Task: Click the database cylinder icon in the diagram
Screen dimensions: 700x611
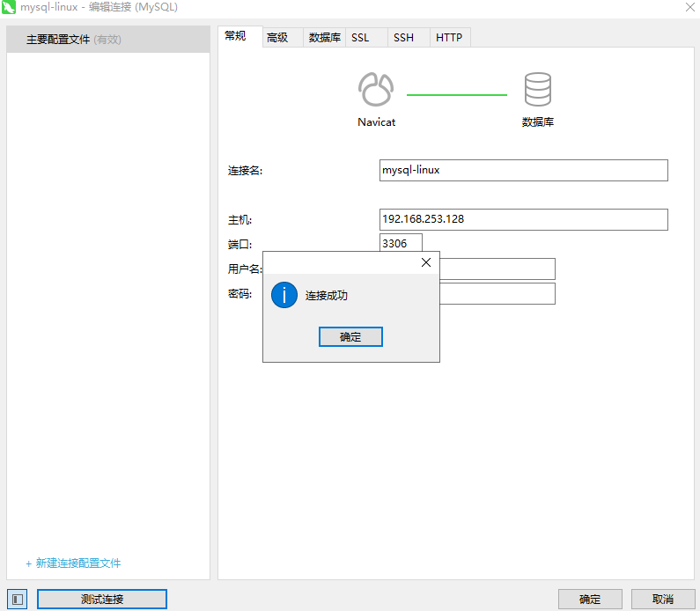Action: pos(537,89)
